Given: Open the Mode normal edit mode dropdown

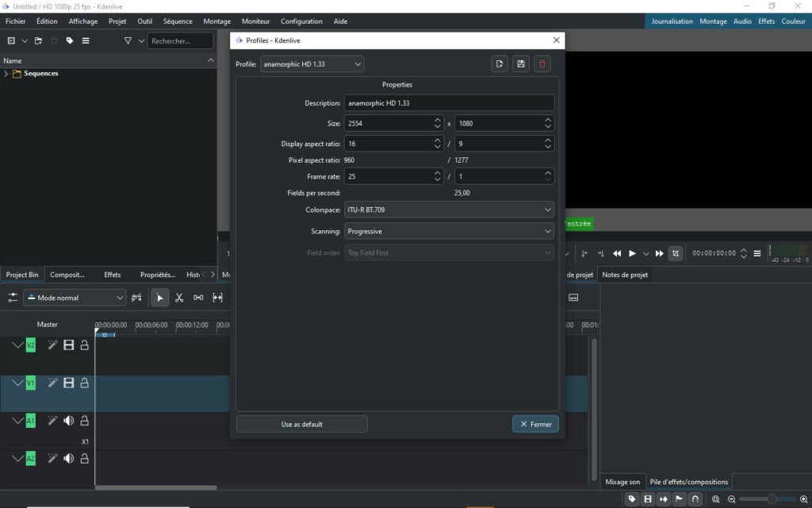Looking at the screenshot, I should point(75,298).
